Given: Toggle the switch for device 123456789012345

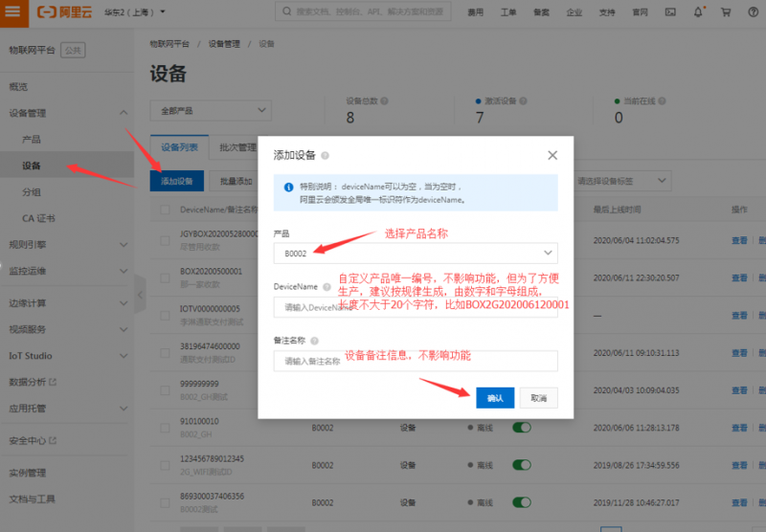Looking at the screenshot, I should pyautogui.click(x=521, y=465).
